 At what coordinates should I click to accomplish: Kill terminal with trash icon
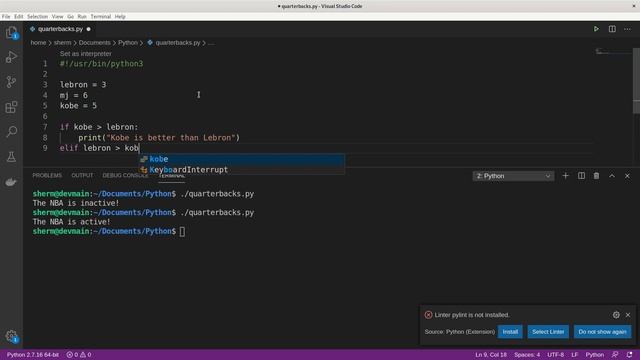point(596,176)
